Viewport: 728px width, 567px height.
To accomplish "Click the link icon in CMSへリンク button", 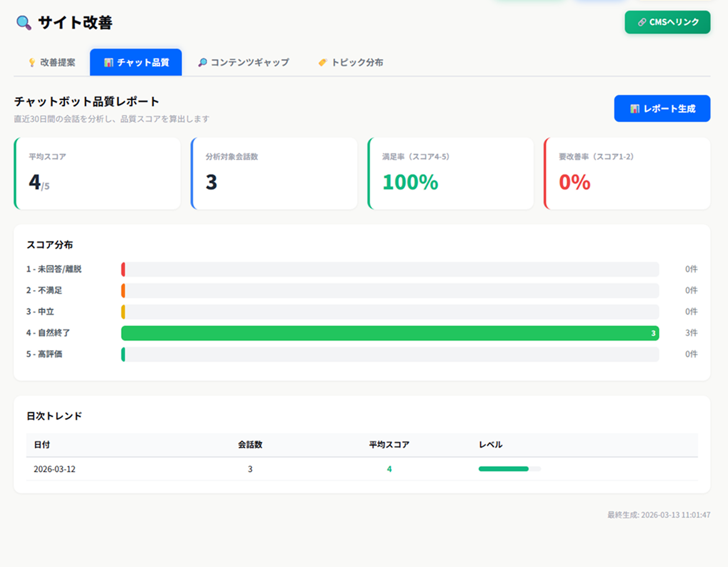I will 642,23.
